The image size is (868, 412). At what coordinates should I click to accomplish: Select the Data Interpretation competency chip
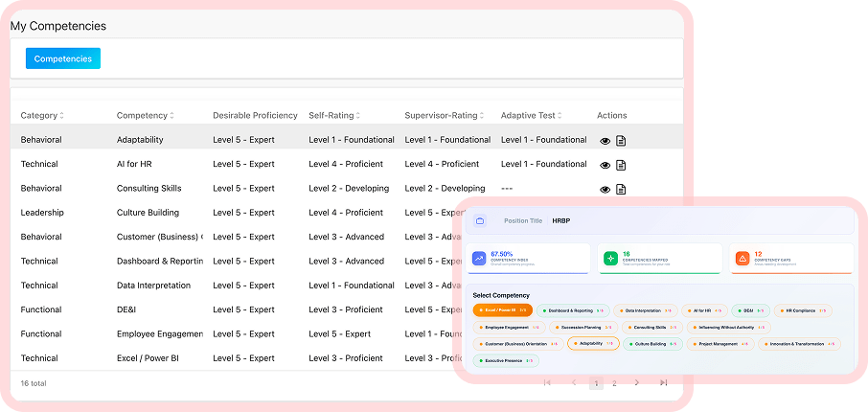(x=646, y=310)
